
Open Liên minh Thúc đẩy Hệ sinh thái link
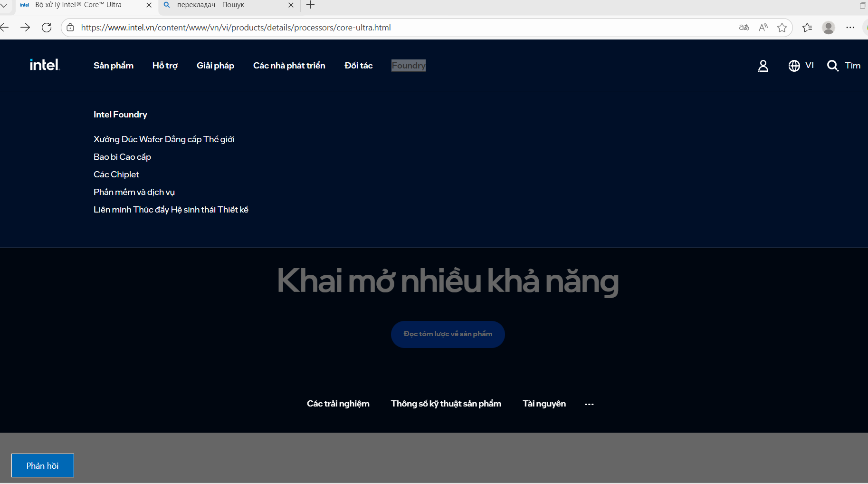click(x=171, y=210)
